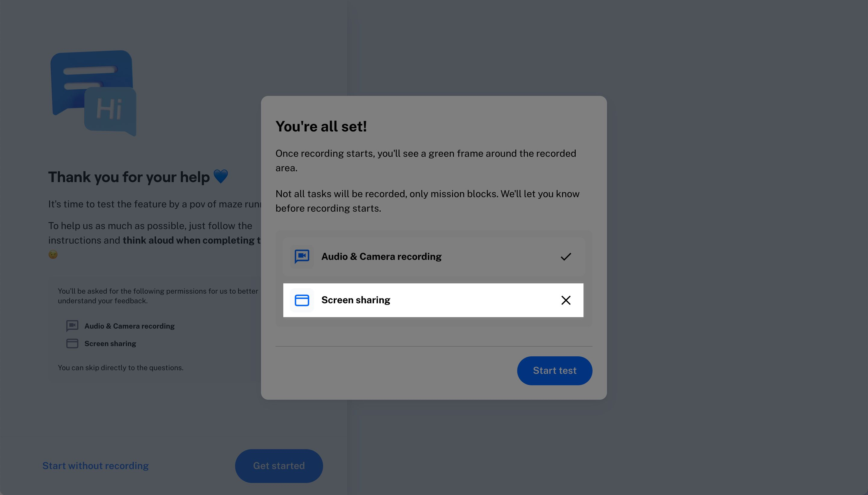Click the checkmark next to Audio & Camera recording
The width and height of the screenshot is (868, 495).
[x=565, y=257]
